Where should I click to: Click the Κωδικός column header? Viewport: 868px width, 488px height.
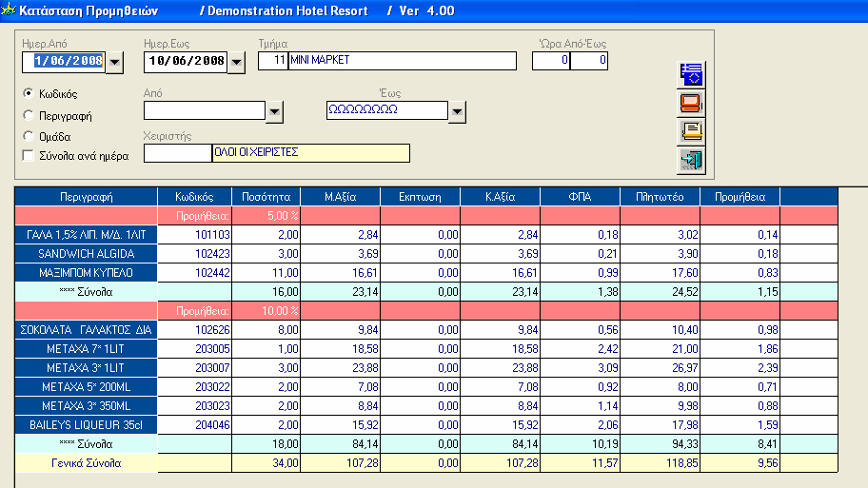point(194,197)
